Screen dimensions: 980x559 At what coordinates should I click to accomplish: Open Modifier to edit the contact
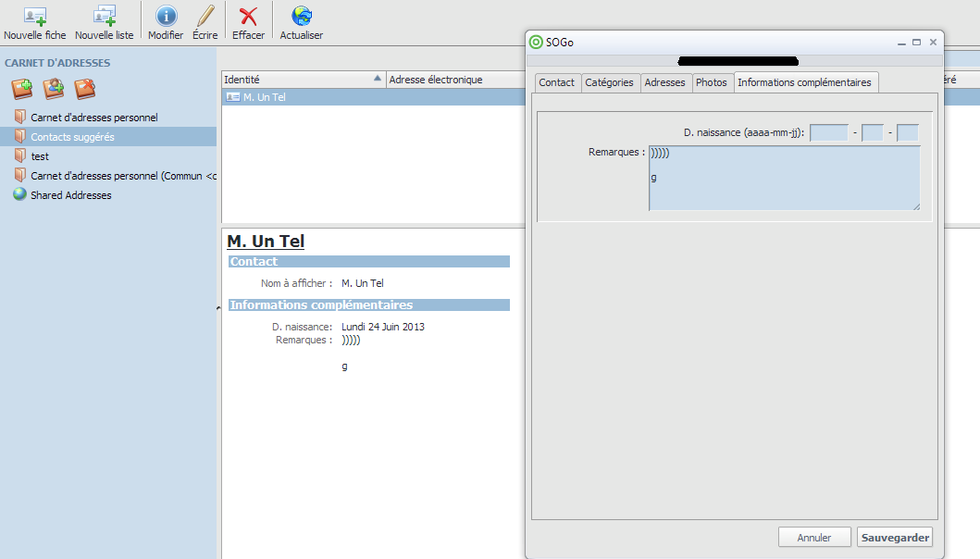[166, 17]
